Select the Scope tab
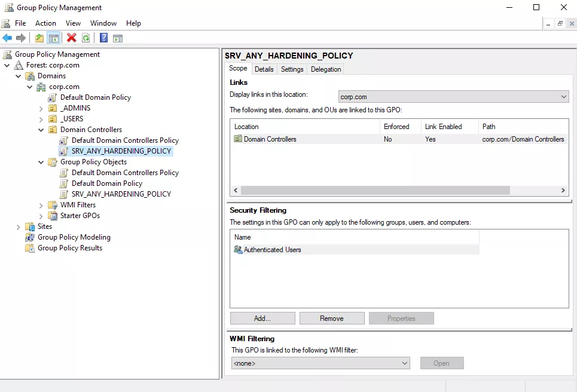 pyautogui.click(x=238, y=68)
